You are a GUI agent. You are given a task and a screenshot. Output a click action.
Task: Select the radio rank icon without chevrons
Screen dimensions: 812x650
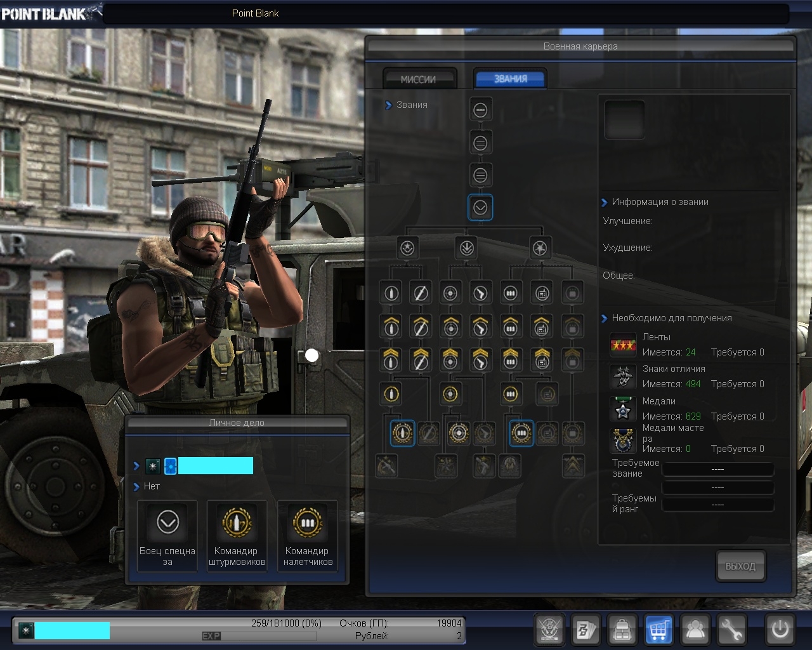click(x=542, y=293)
